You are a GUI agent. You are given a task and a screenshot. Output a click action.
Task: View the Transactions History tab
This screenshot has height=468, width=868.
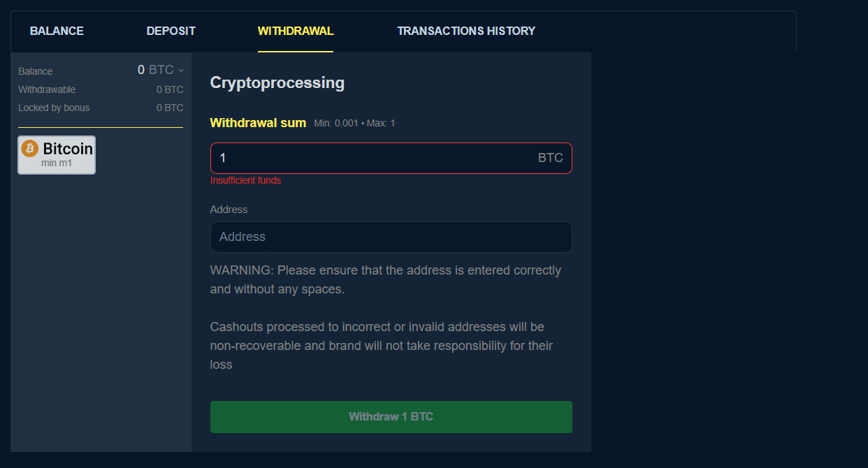click(465, 31)
